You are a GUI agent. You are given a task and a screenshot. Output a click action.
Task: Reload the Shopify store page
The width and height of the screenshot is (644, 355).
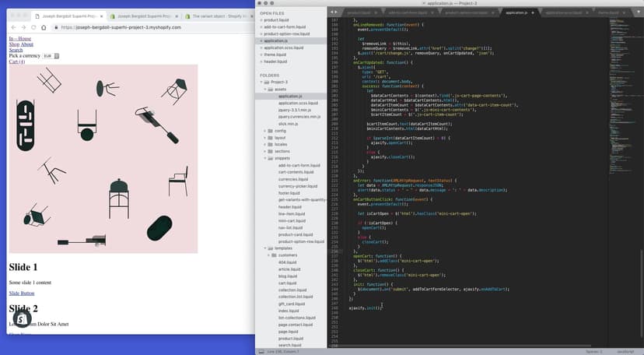[x=33, y=27]
